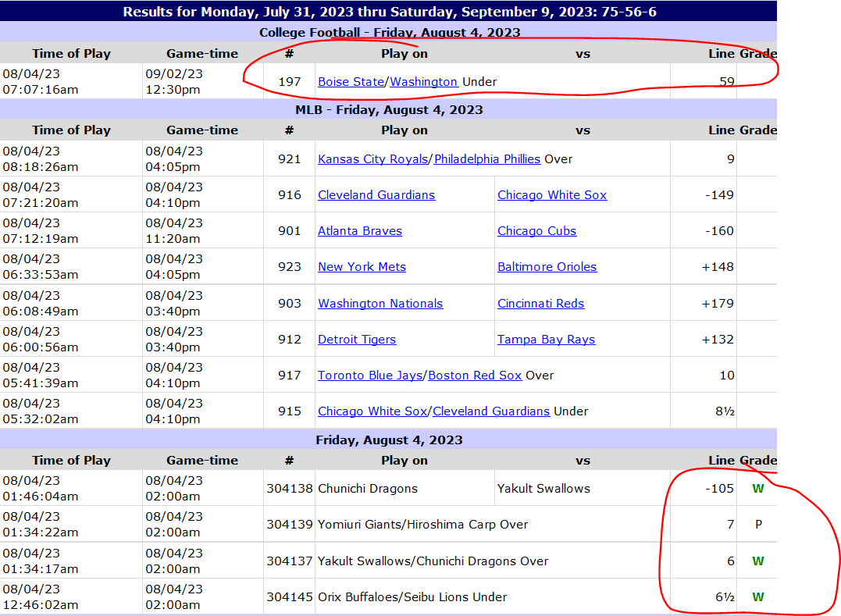841x616 pixels.
Task: Select the 08:18:26am time of play
Action: pyautogui.click(x=41, y=167)
